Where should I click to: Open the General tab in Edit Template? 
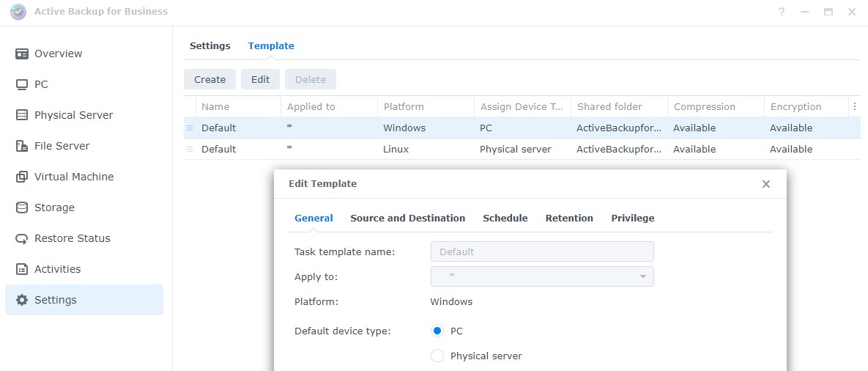pos(314,218)
